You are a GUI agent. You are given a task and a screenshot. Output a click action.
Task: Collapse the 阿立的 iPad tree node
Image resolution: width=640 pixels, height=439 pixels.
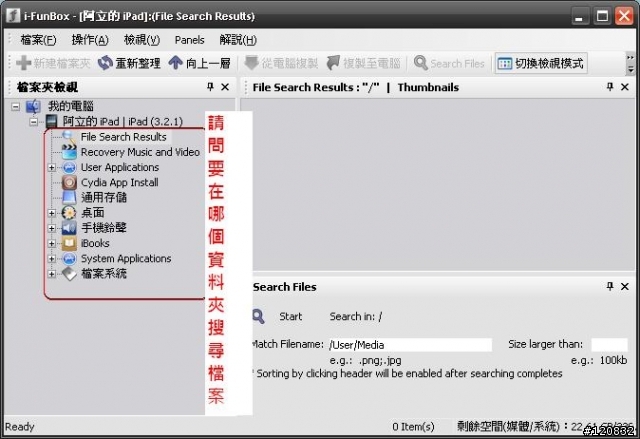click(x=34, y=122)
